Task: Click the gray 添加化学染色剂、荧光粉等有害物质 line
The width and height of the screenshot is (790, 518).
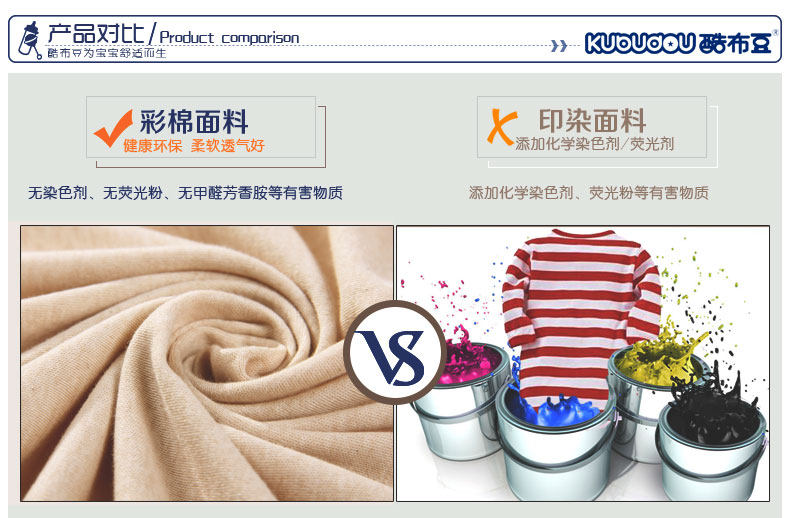Action: coord(588,192)
